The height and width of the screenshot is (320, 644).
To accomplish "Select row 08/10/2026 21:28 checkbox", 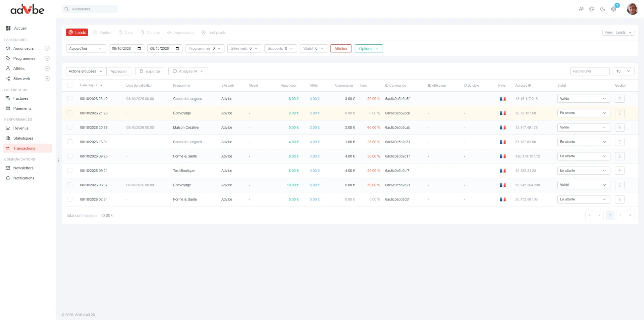I will click(70, 113).
